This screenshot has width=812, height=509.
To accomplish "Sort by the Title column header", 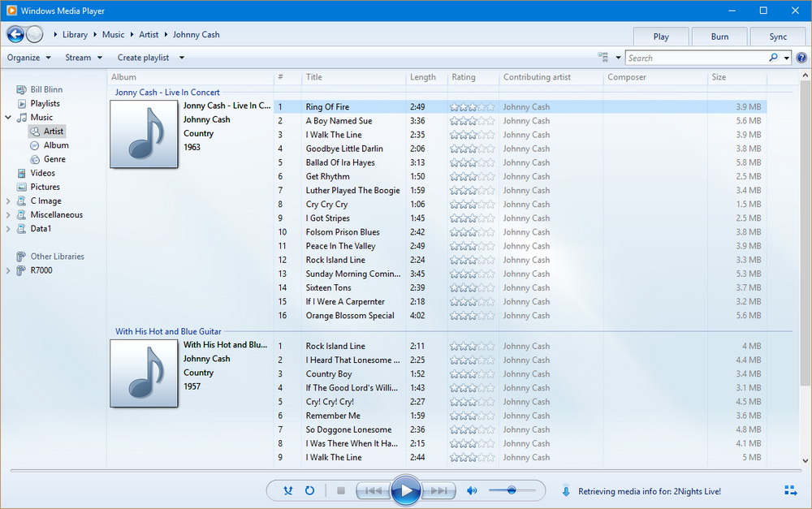I will [x=353, y=77].
